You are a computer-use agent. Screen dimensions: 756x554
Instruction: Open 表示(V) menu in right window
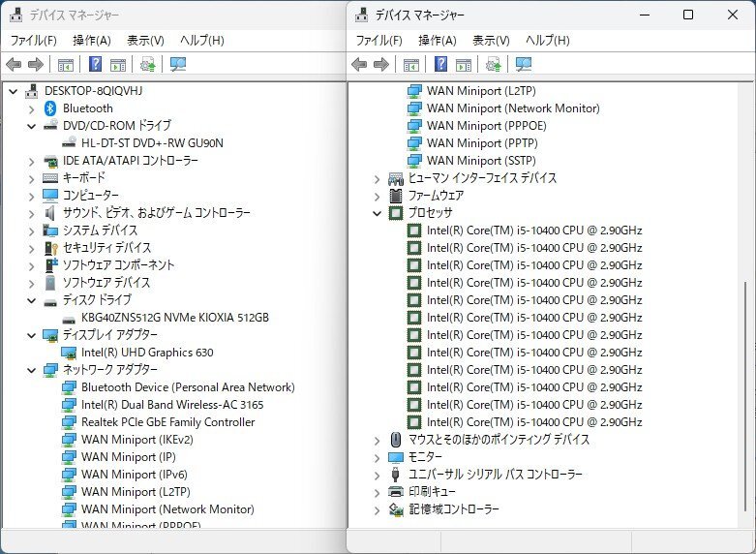[x=491, y=41]
